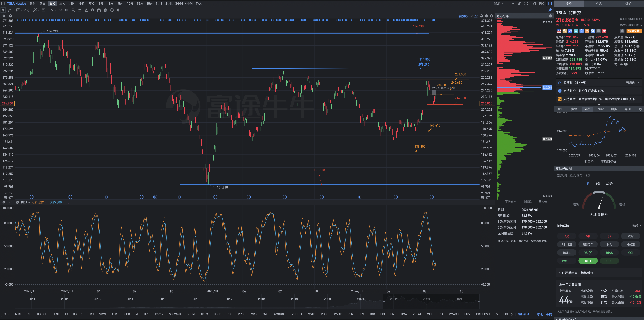Enter fullscreen chart mode
This screenshot has height=320, width=644.
coord(526,3)
